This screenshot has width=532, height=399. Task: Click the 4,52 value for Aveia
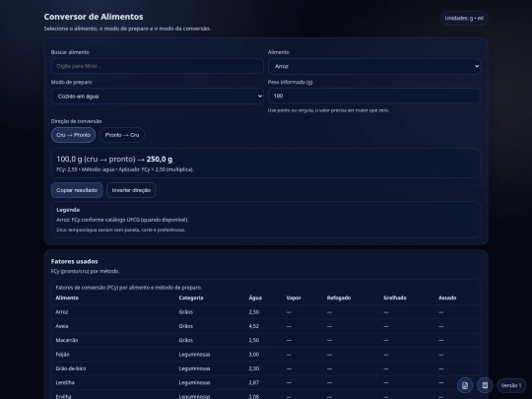[254, 326]
